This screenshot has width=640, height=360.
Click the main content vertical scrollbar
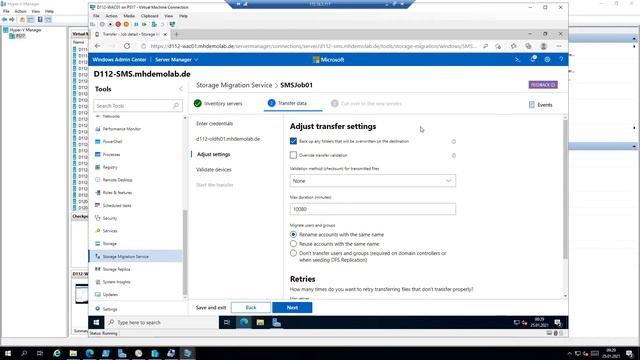tap(565, 190)
